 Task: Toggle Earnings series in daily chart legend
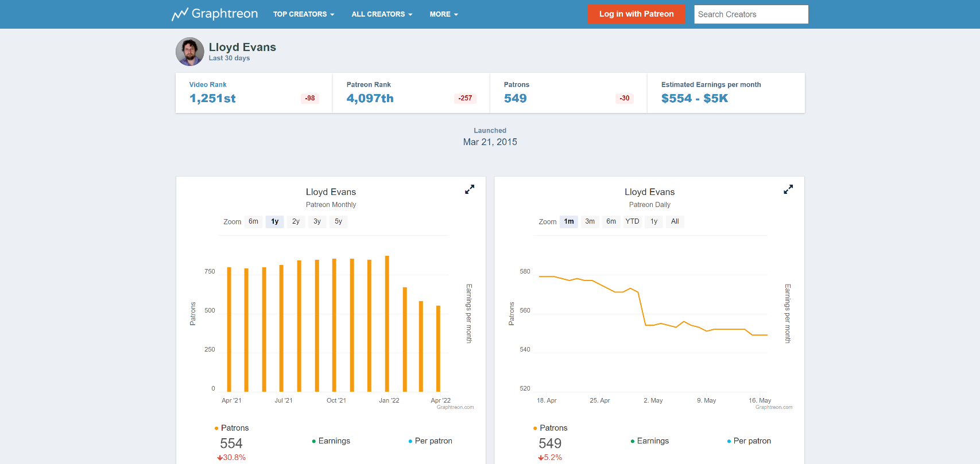[649, 441]
